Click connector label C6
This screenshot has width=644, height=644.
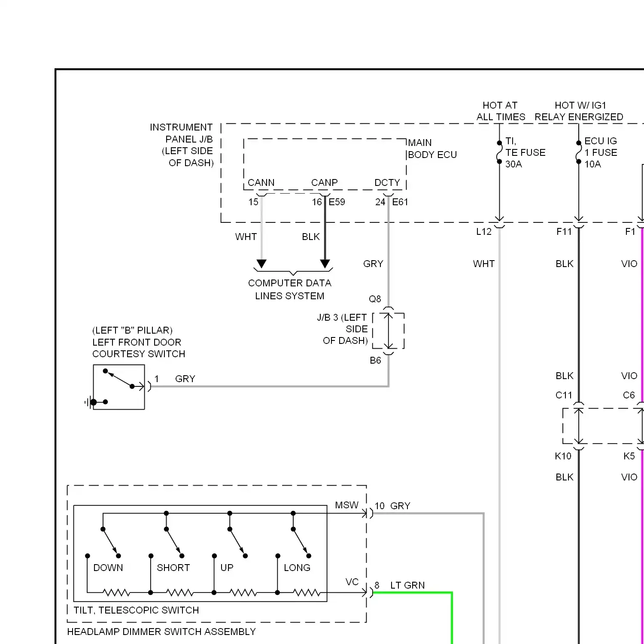tap(629, 395)
